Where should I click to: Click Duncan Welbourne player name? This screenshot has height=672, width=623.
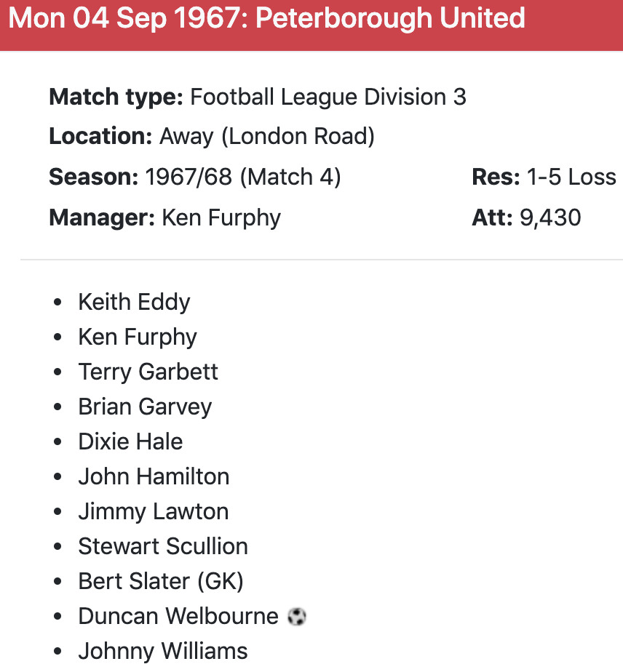click(x=178, y=616)
